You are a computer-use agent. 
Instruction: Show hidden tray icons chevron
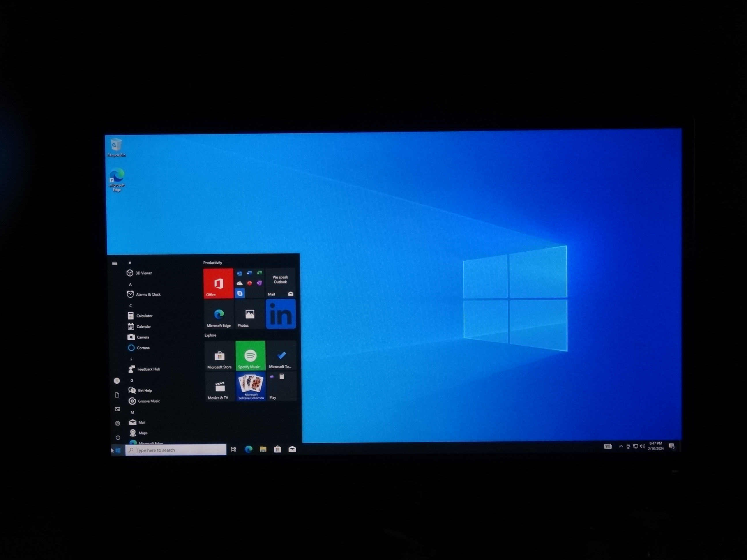pos(621,447)
